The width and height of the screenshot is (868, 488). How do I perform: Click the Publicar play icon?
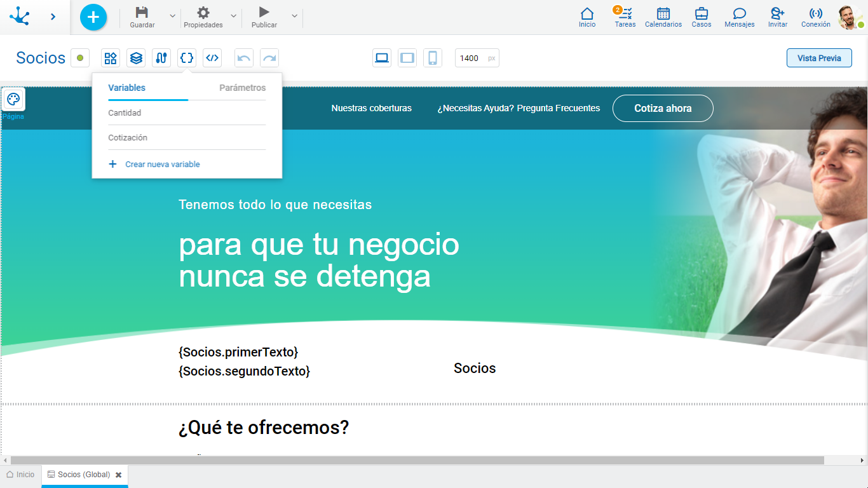[x=264, y=12]
